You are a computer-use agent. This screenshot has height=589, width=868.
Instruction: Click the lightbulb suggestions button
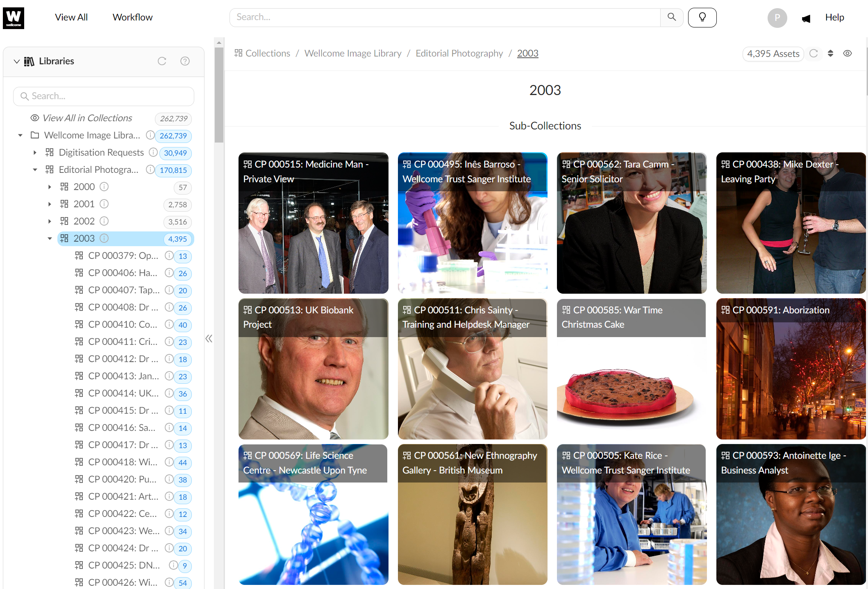click(x=702, y=17)
